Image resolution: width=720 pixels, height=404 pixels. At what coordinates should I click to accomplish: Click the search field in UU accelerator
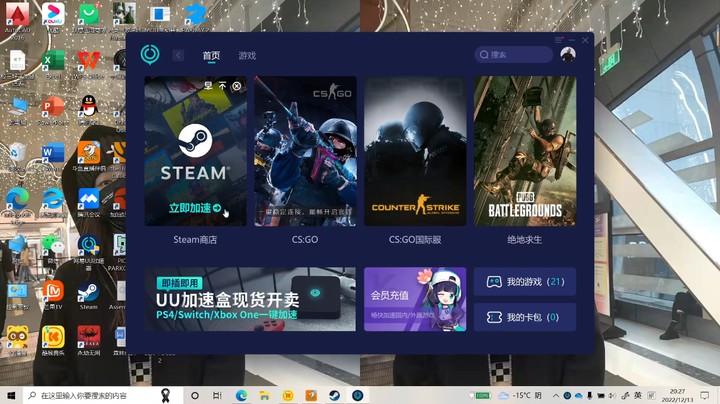click(x=513, y=55)
